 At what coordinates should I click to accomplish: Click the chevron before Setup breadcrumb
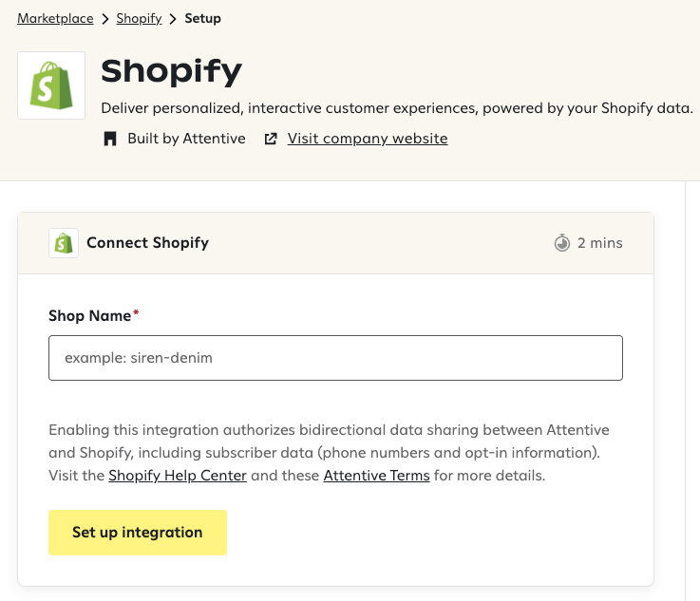pyautogui.click(x=174, y=18)
